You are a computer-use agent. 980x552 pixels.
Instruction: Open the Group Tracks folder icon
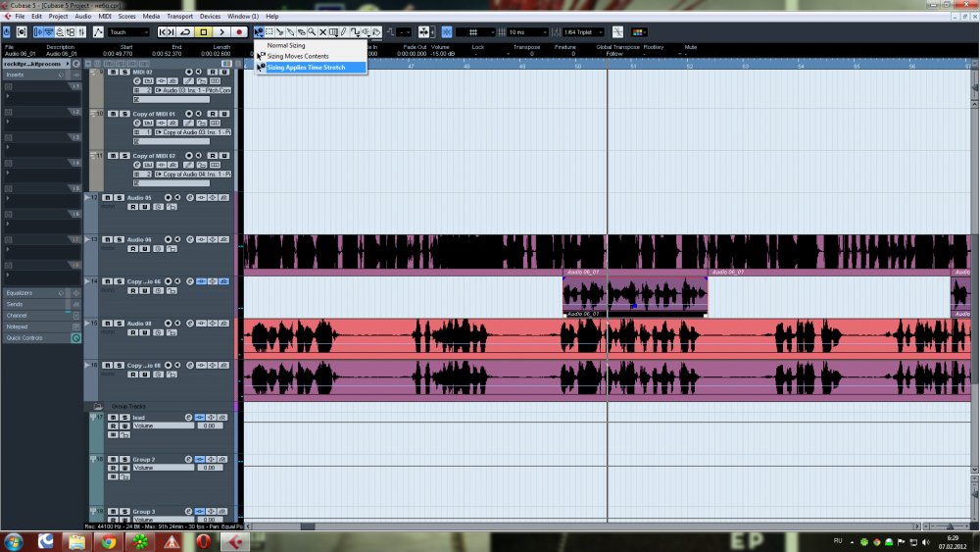(98, 406)
